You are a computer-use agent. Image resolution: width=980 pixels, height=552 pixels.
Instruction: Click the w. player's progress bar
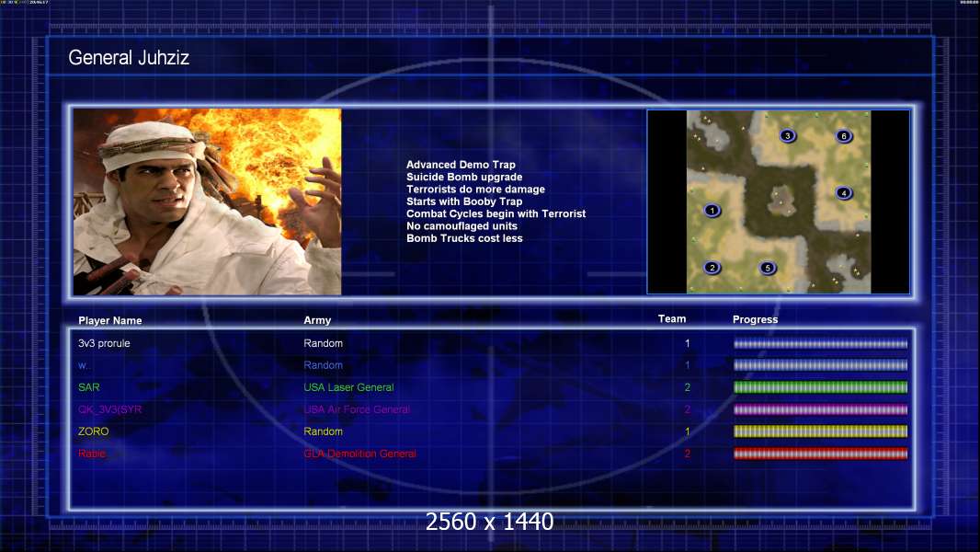point(821,365)
